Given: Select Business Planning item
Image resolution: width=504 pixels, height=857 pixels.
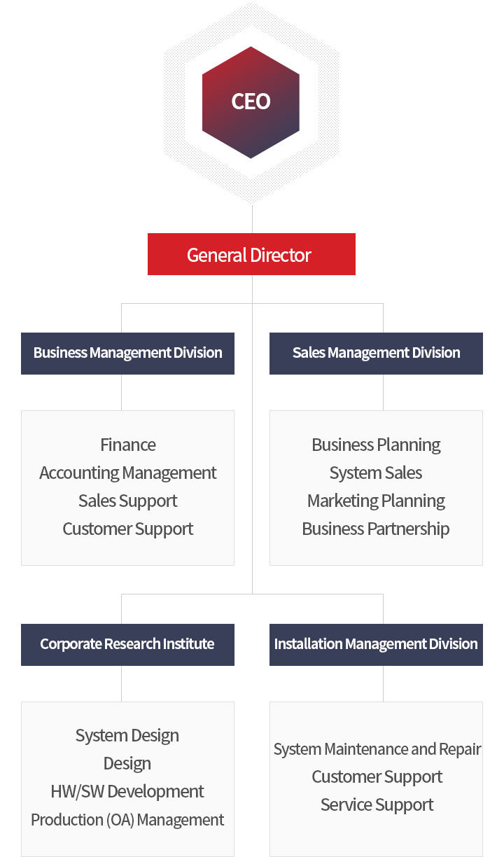Looking at the screenshot, I should pyautogui.click(x=376, y=445).
